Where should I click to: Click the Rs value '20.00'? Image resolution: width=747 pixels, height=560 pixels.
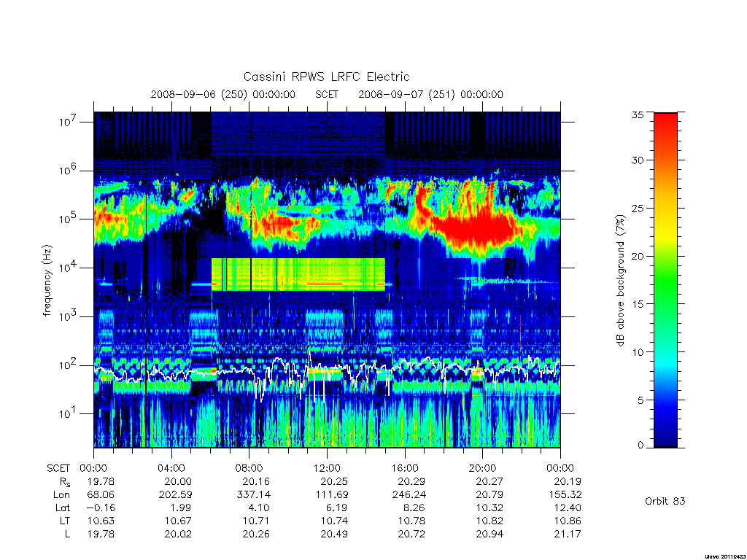click(178, 481)
